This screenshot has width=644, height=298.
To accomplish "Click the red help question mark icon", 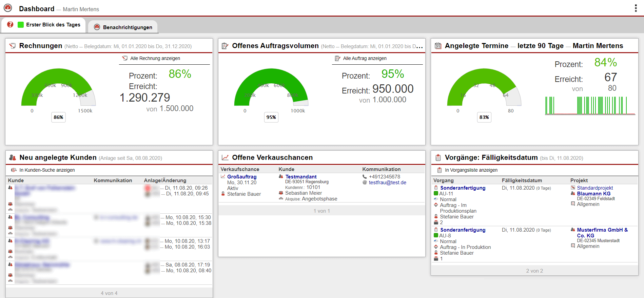I will 10,24.
